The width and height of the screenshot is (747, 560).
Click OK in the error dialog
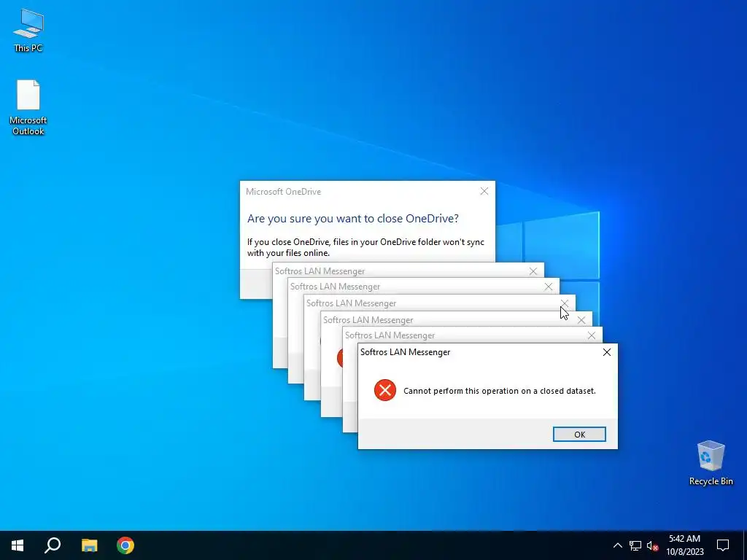(x=579, y=435)
